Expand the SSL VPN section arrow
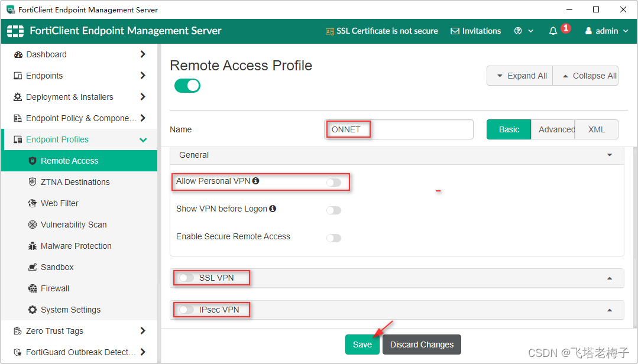This screenshot has width=638, height=364. 610,278
